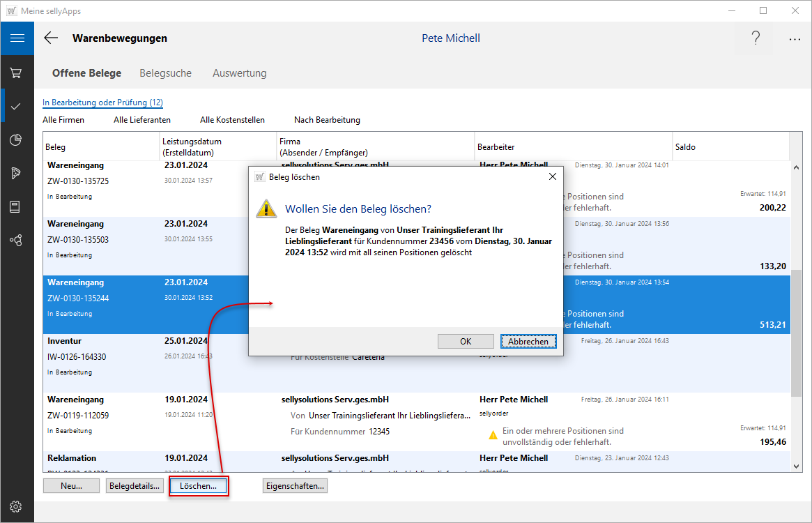Confirm deletion with the OK button
Screen dimensions: 812x523
click(466, 341)
